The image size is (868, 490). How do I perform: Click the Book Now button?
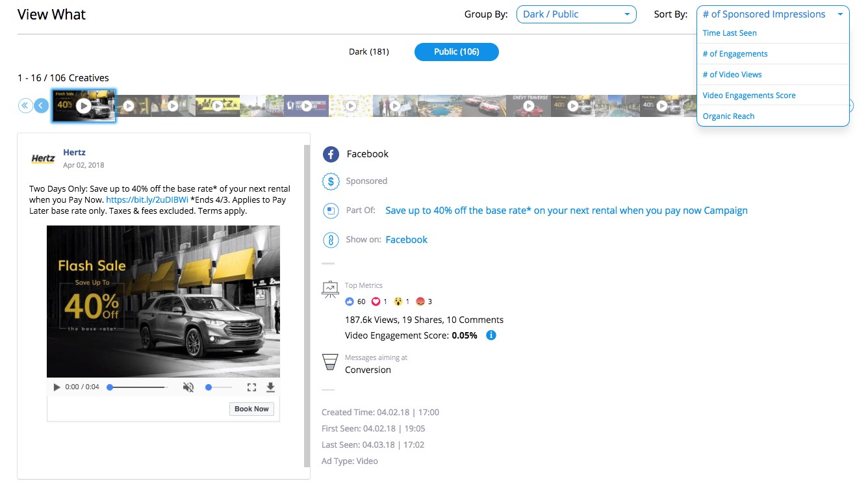point(251,409)
